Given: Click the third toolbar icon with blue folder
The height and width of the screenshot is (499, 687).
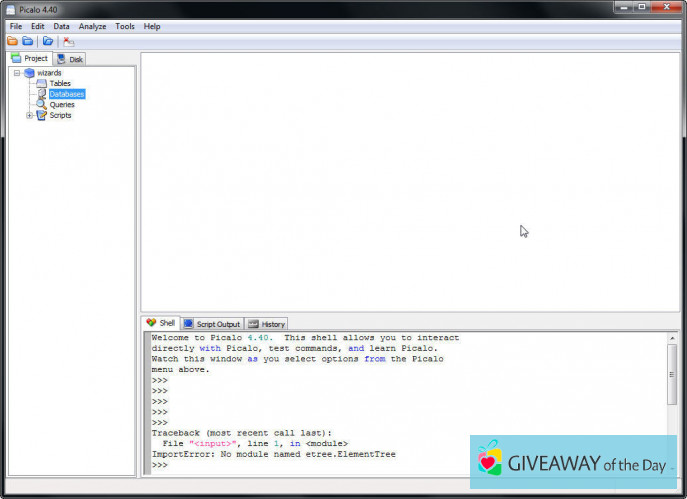Looking at the screenshot, I should 47,41.
